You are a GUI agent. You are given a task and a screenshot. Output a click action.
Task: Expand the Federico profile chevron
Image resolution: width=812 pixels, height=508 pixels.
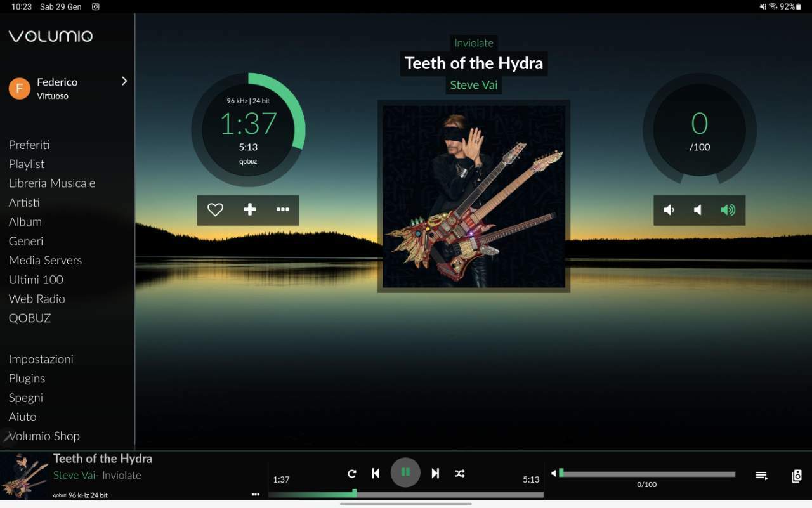[124, 81]
